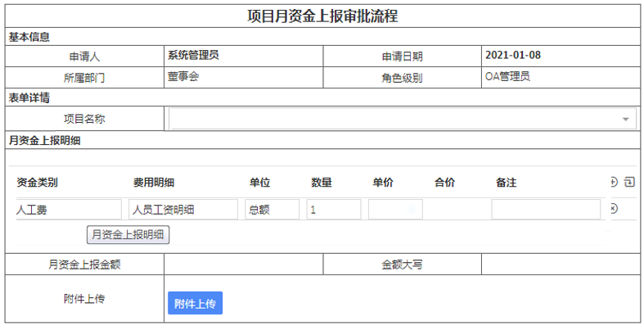Click the 数量 column header
Viewport: 644px width, 326px height.
[321, 182]
